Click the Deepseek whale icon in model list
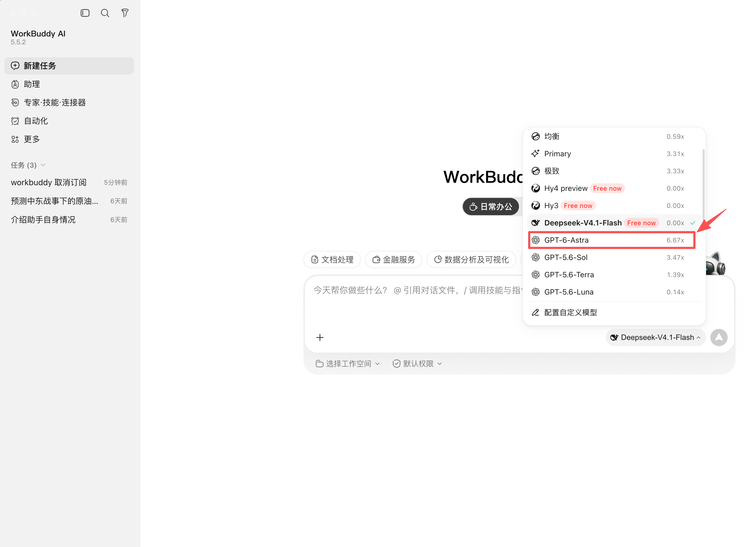Image resolution: width=756 pixels, height=547 pixels. [535, 223]
